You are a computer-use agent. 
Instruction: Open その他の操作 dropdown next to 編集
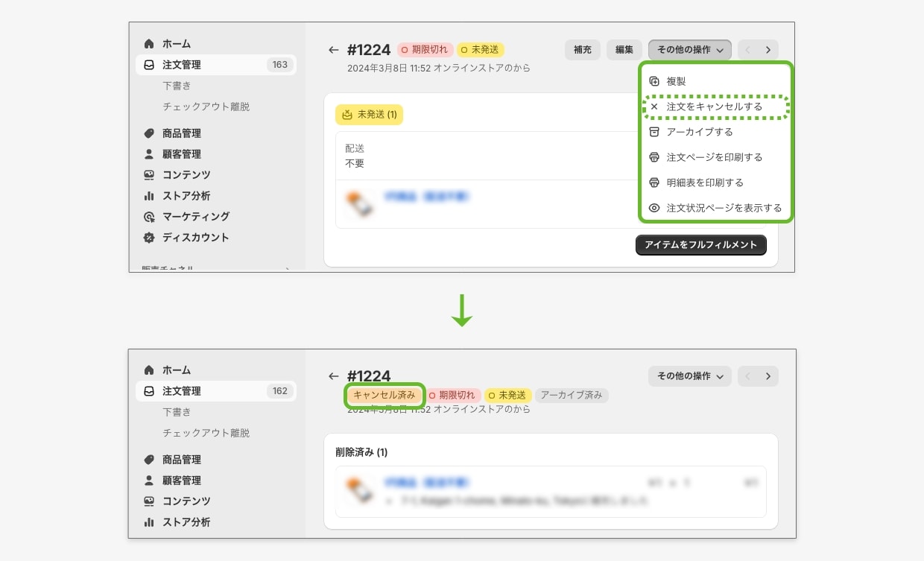[690, 50]
